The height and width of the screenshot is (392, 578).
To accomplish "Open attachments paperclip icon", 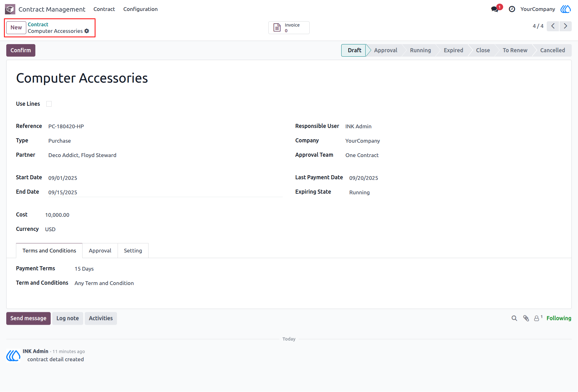I will coord(526,318).
